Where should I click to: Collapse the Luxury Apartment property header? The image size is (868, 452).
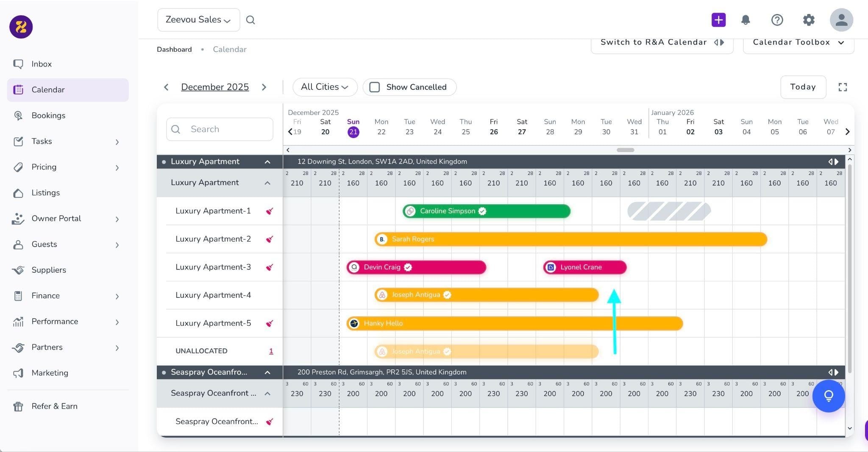click(x=267, y=162)
